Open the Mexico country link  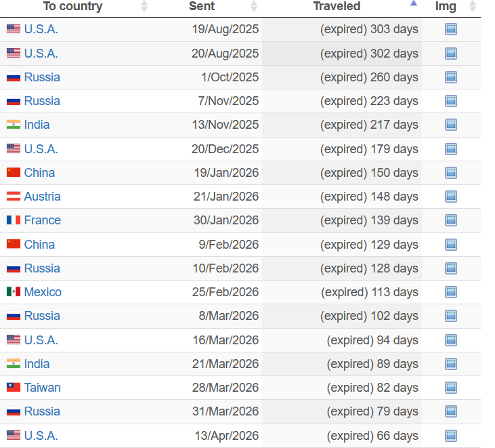tap(43, 292)
